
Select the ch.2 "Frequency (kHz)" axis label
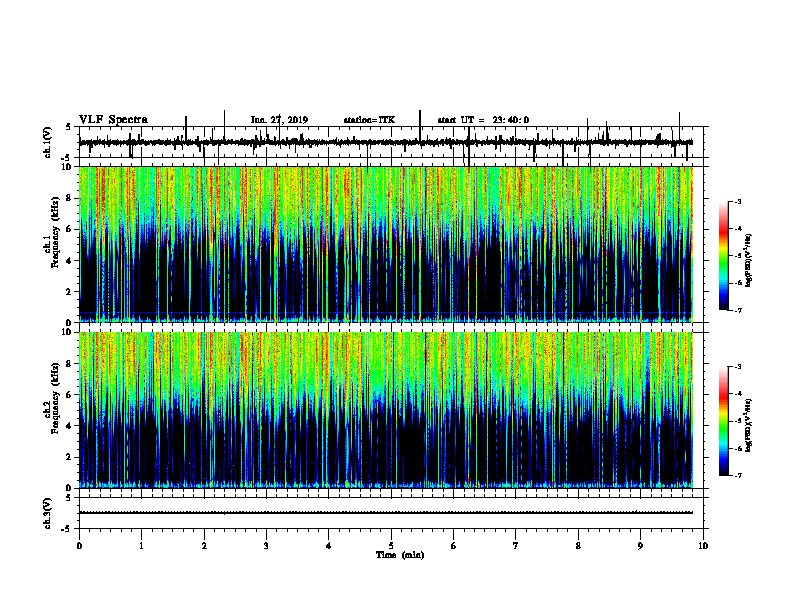coord(55,398)
